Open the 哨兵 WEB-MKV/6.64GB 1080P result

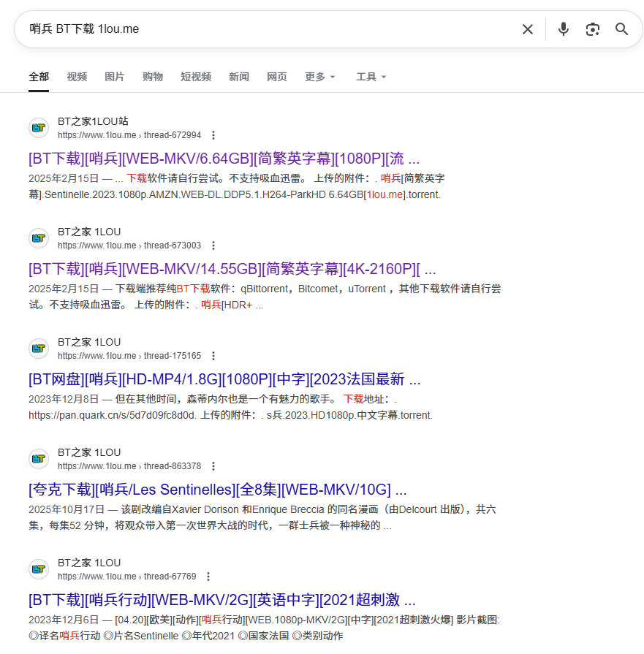pos(224,159)
